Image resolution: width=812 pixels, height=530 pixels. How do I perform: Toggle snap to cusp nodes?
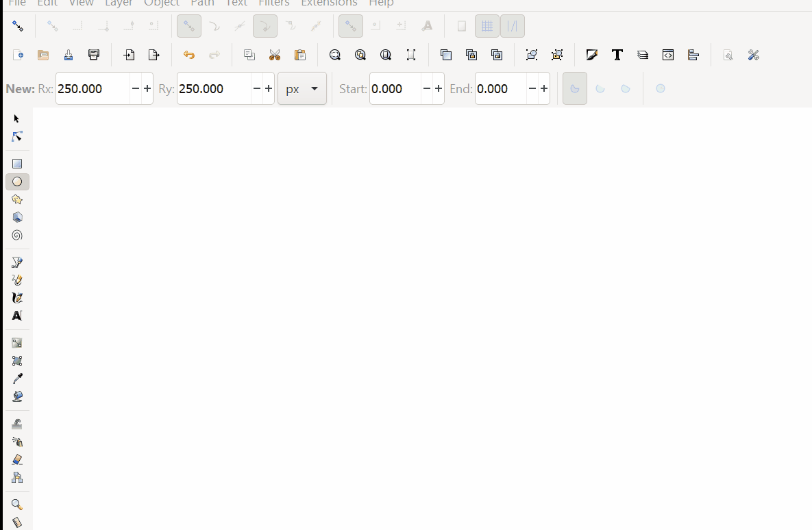[265, 26]
